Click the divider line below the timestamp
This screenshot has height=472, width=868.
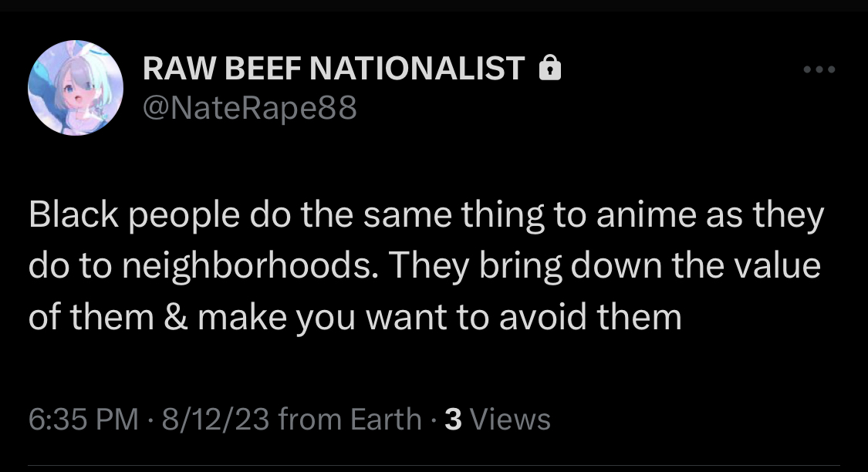(432, 465)
